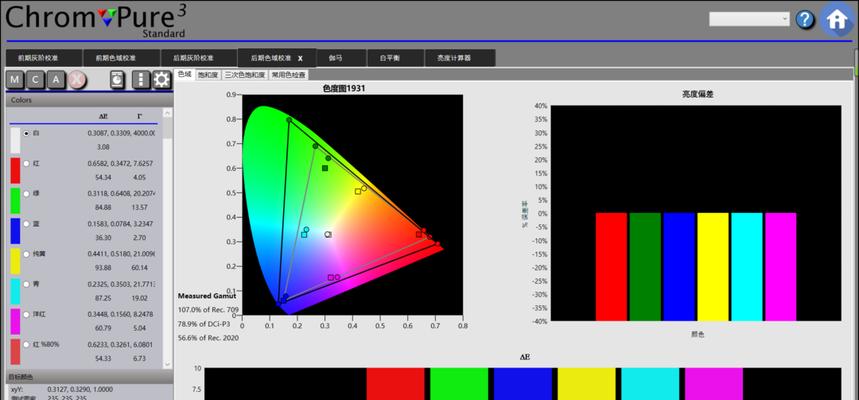
Task: Select the 绿 (green) radio button
Action: click(x=26, y=193)
